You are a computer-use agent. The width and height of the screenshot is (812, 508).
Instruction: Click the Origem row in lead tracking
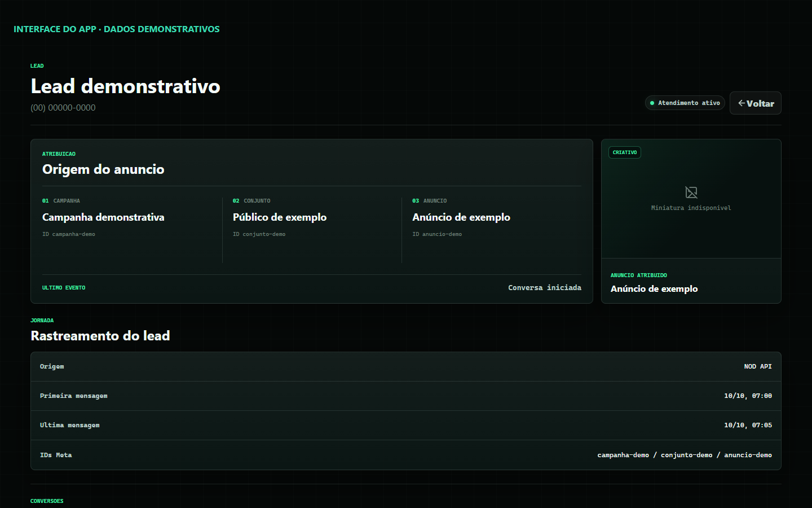pos(406,367)
